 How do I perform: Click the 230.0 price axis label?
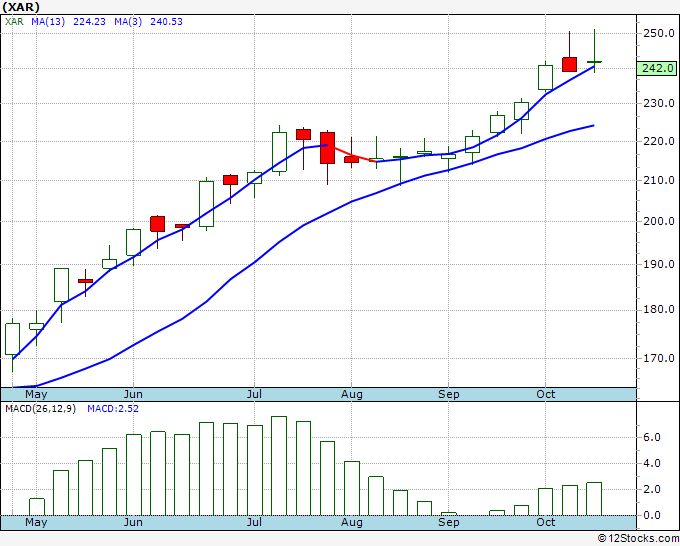point(658,104)
